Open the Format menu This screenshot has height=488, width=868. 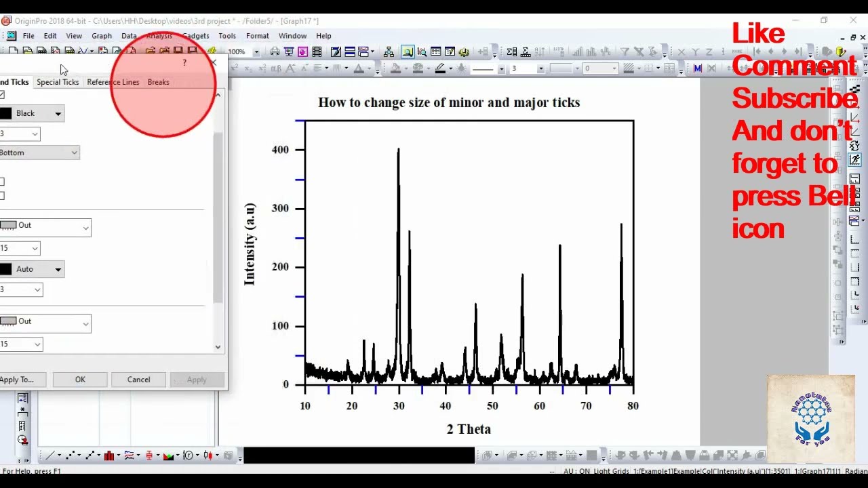(x=258, y=36)
